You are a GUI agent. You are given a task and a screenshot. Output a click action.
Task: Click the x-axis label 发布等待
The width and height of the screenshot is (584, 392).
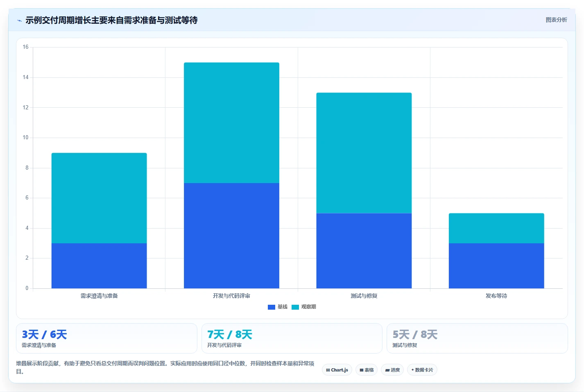coord(496,296)
